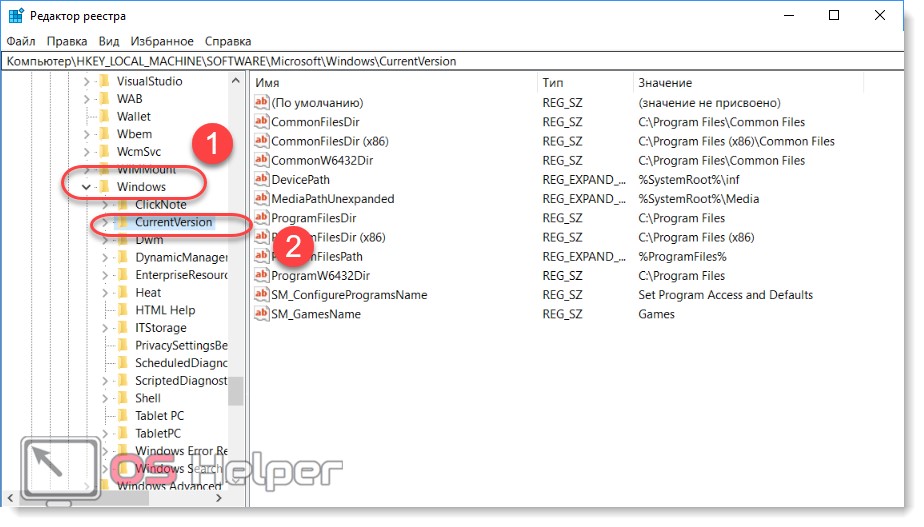Expand the Heat key node
Image resolution: width=924 pixels, height=527 pixels.
pos(104,293)
